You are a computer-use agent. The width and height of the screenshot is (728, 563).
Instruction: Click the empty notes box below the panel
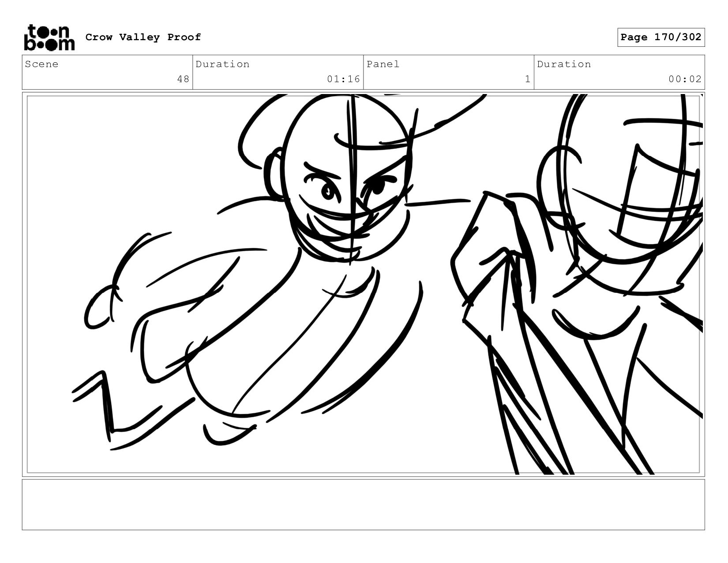pos(364,504)
